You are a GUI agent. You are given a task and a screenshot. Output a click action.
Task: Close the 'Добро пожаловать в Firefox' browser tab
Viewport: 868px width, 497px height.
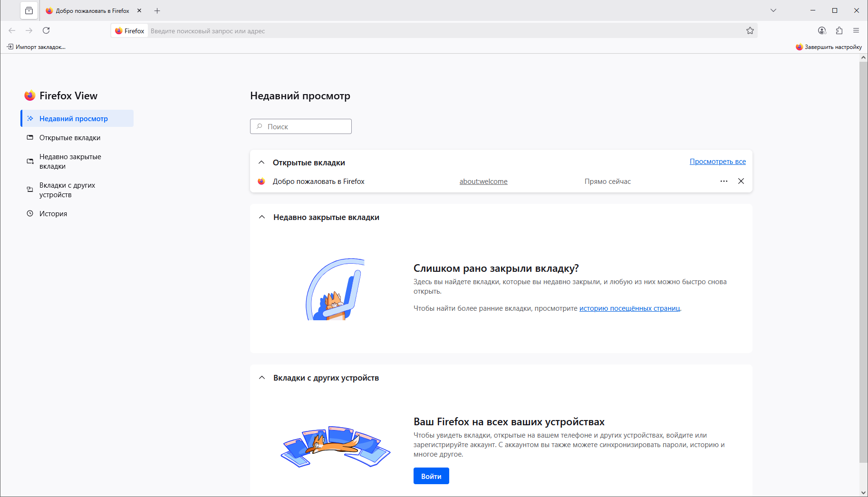coord(139,10)
